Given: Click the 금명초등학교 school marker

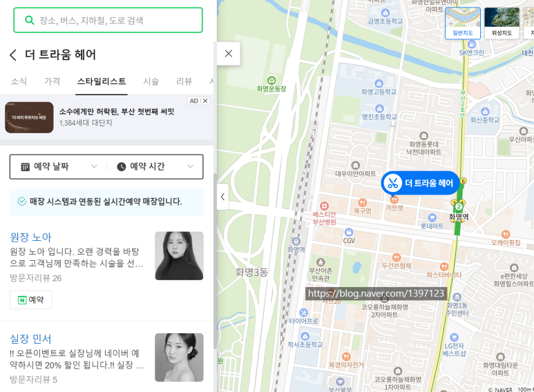Looking at the screenshot, I should [x=385, y=13].
